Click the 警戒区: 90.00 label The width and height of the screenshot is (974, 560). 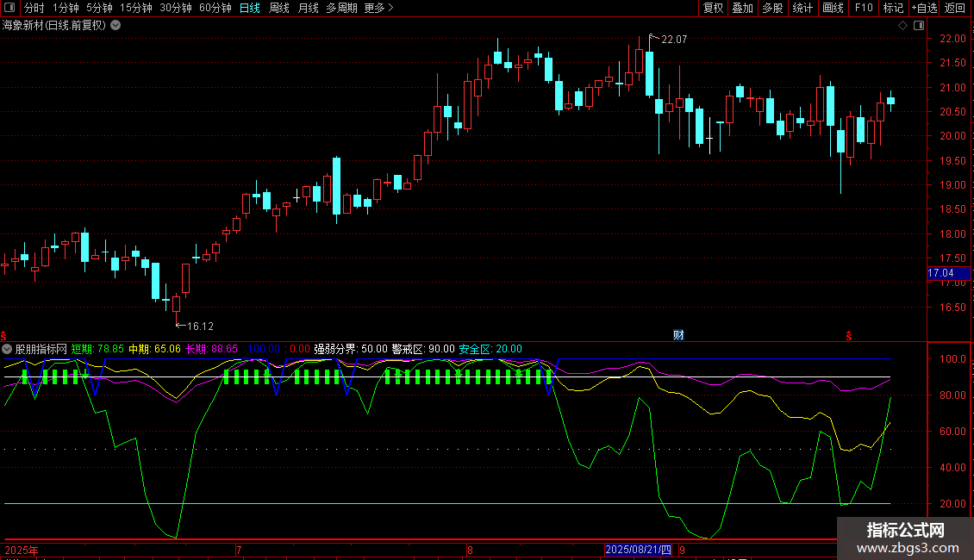tap(423, 349)
